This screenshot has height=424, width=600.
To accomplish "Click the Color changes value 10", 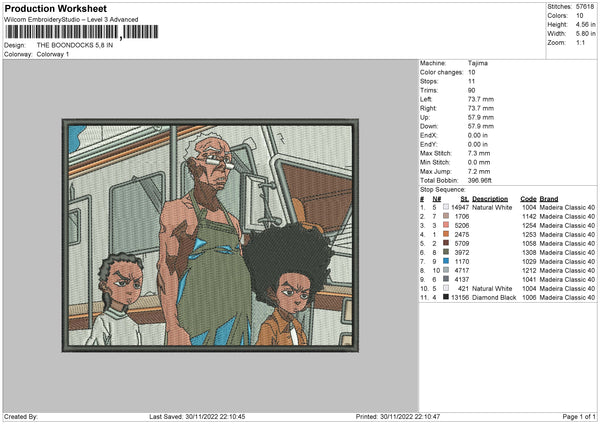I will (471, 72).
